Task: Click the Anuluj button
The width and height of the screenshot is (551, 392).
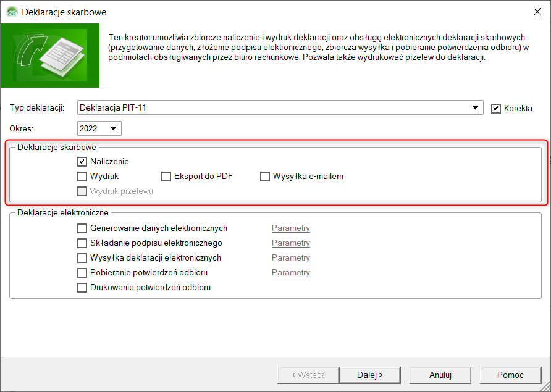Action: (440, 375)
